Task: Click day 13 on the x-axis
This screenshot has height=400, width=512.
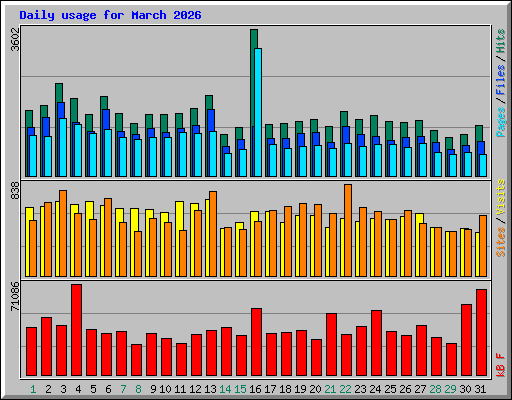Action: (210, 389)
